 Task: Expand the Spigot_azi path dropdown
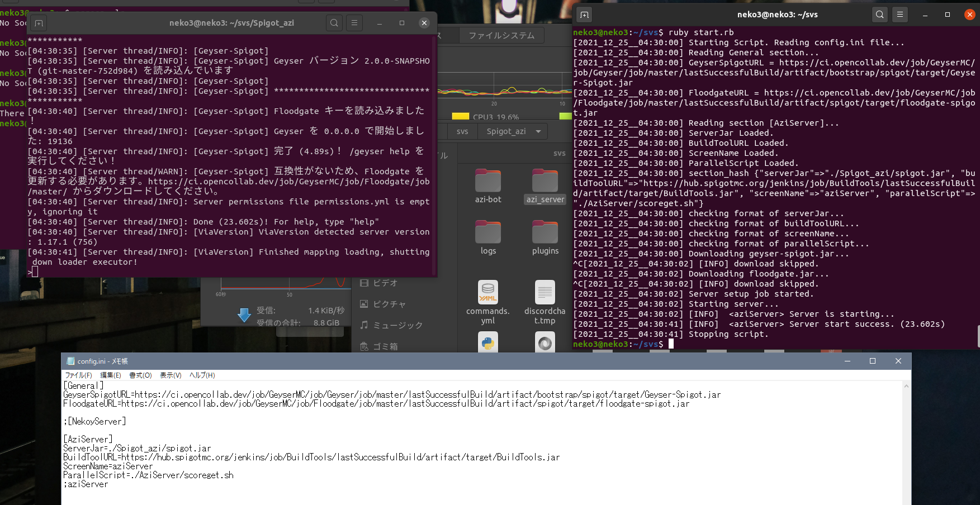tap(538, 131)
